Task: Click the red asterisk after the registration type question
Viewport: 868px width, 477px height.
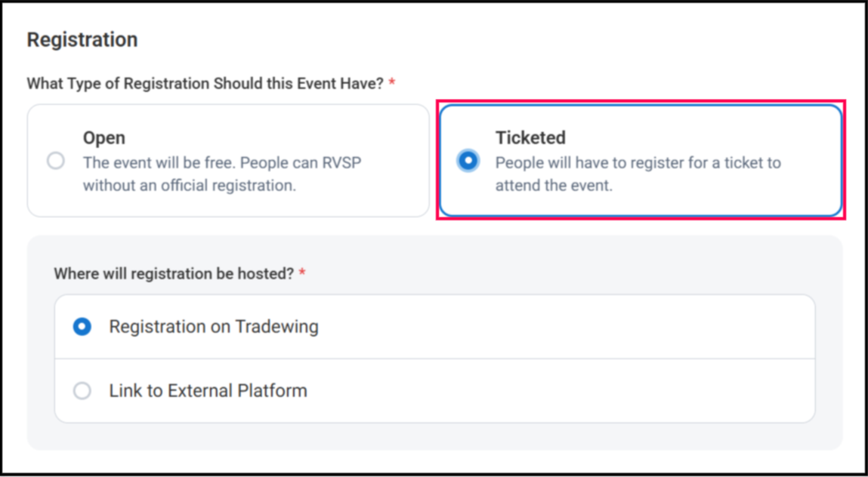Action: 392,84
